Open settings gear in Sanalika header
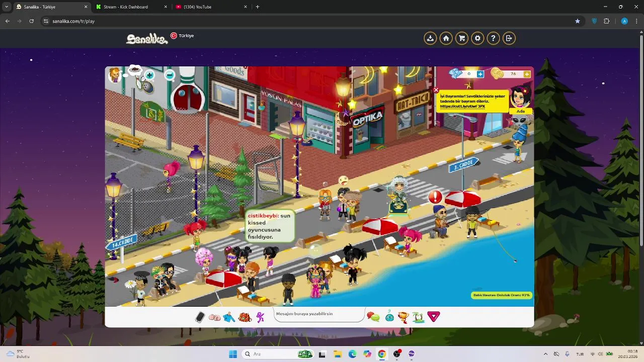The width and height of the screenshot is (644, 362). [477, 38]
